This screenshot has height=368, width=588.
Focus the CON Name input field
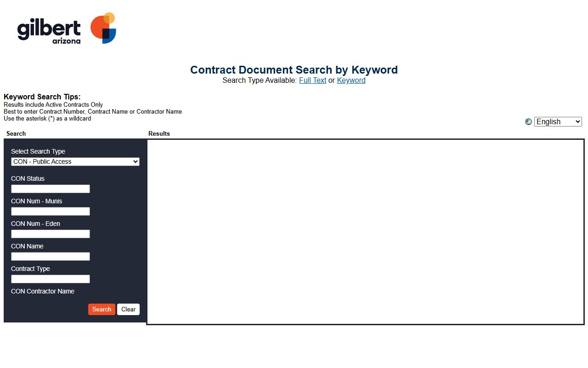51,257
